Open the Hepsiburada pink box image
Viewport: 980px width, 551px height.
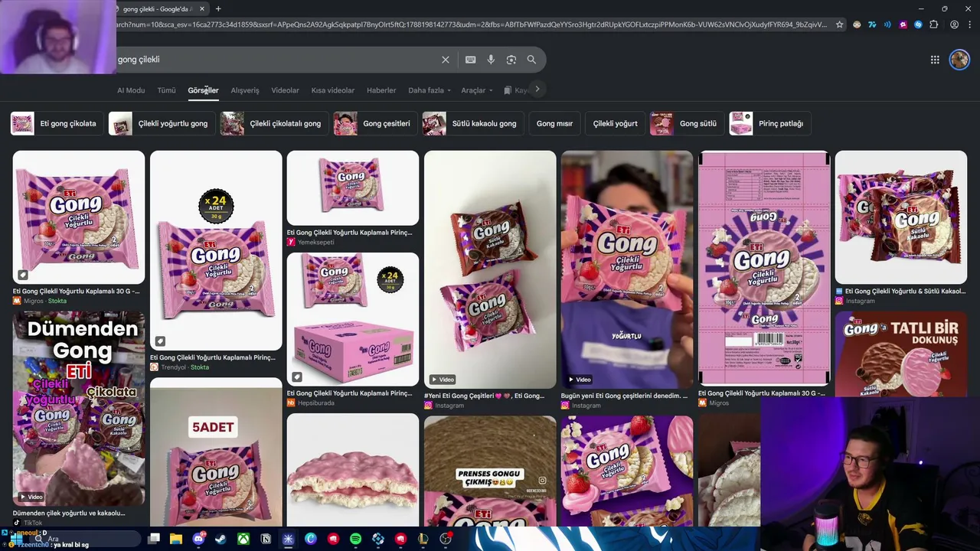(353, 319)
